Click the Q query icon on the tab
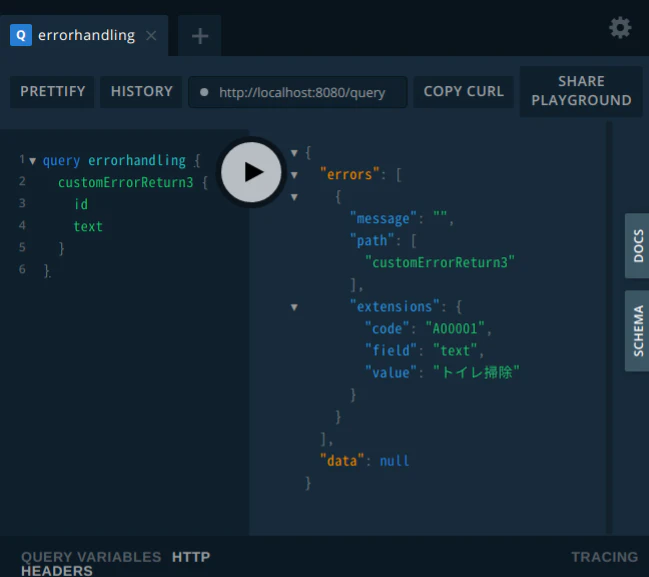Viewport: 649px width, 577px height. 21,35
